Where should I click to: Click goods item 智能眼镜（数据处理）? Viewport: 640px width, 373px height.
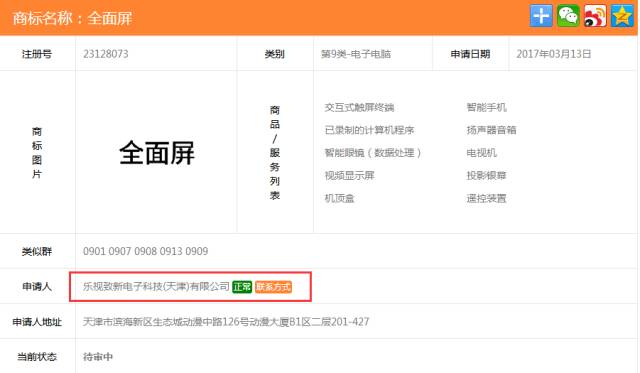click(x=373, y=153)
